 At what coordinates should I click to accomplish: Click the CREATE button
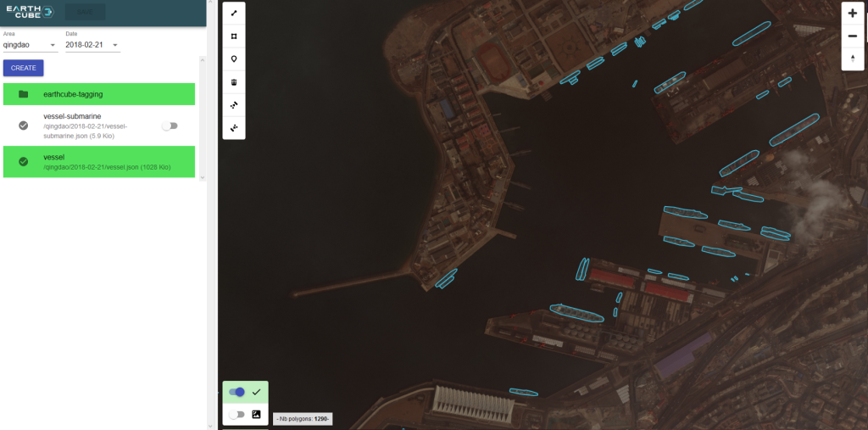click(x=23, y=68)
